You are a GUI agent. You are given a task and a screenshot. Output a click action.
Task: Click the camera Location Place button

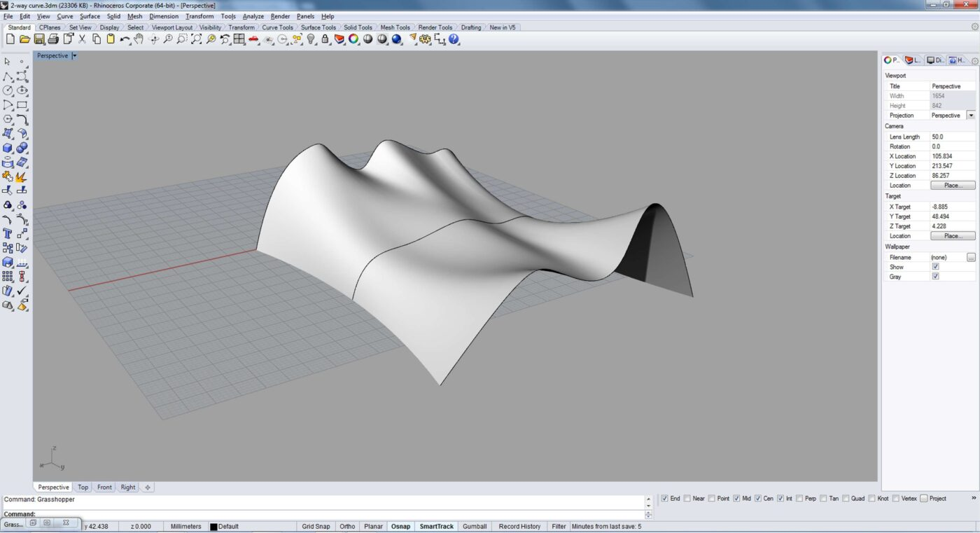point(953,186)
